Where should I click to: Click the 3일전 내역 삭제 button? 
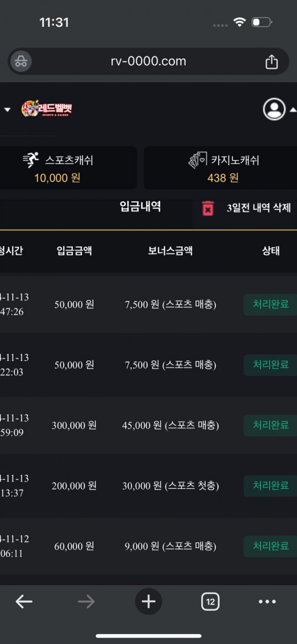[258, 208]
